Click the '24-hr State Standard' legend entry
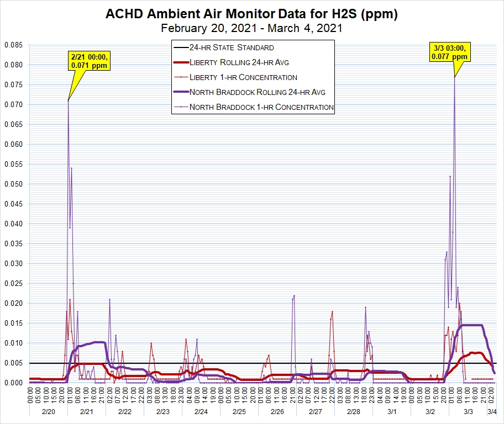The height and width of the screenshot is (424, 504). (x=232, y=48)
